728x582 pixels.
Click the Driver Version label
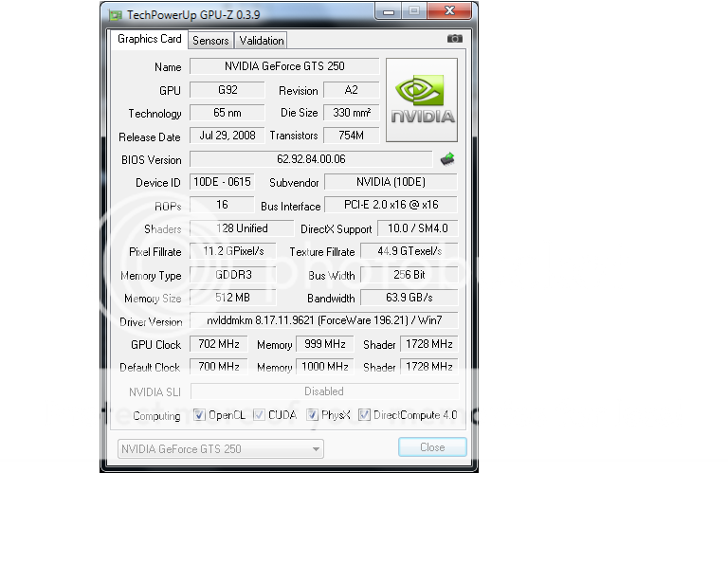pos(151,321)
